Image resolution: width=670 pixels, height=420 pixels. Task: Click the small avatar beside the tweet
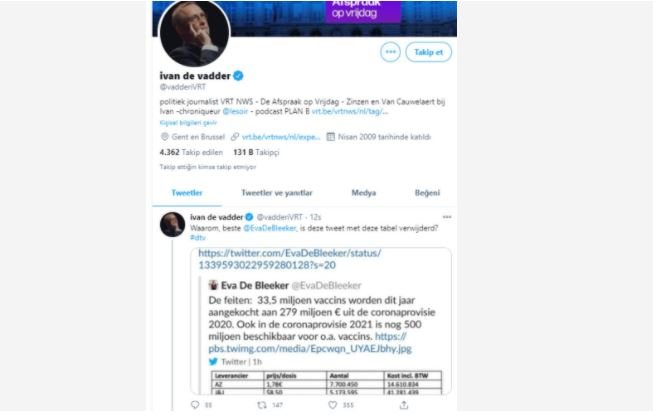(172, 224)
